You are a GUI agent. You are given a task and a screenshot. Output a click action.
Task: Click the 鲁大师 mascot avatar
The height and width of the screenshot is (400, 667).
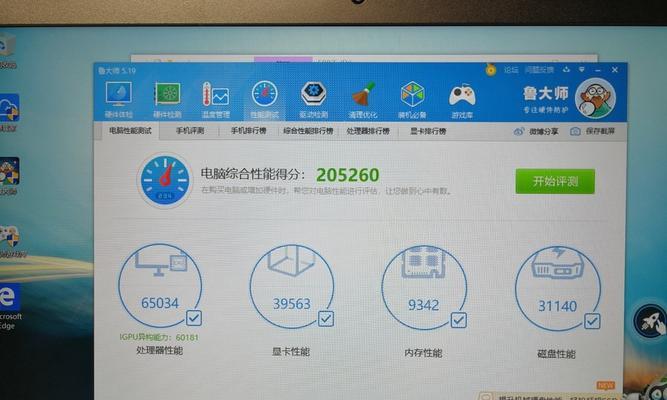click(595, 98)
